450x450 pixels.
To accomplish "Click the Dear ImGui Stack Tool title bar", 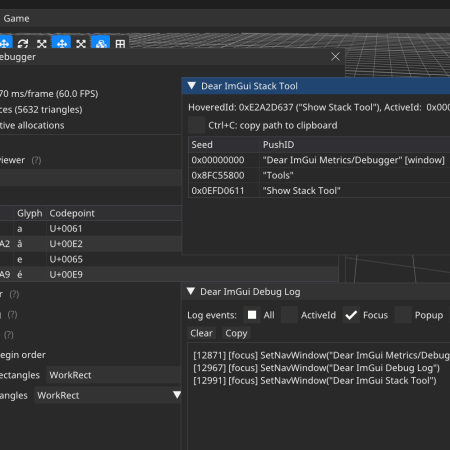I will click(316, 86).
